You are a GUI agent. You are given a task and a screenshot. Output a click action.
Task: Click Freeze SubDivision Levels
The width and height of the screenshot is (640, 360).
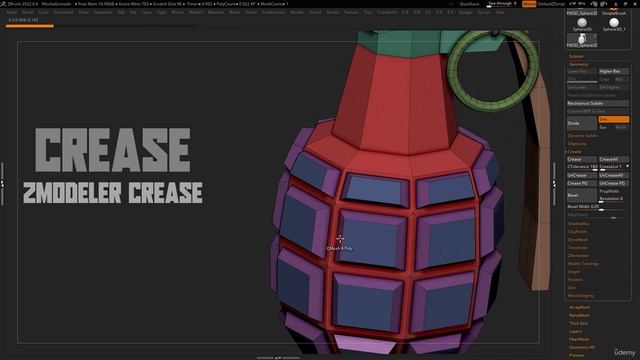pos(598,95)
